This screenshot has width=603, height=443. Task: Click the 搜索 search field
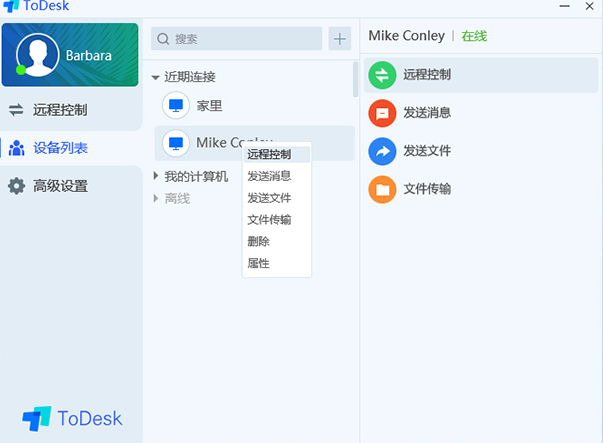[236, 38]
